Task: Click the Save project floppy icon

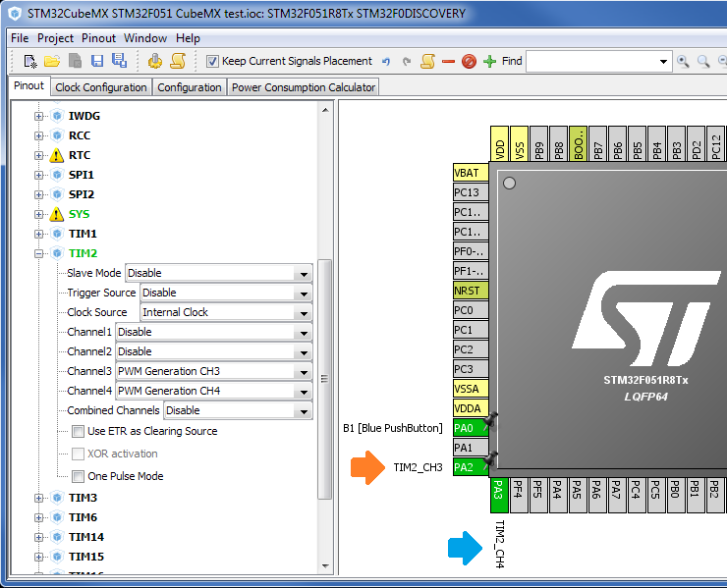Action: [97, 61]
